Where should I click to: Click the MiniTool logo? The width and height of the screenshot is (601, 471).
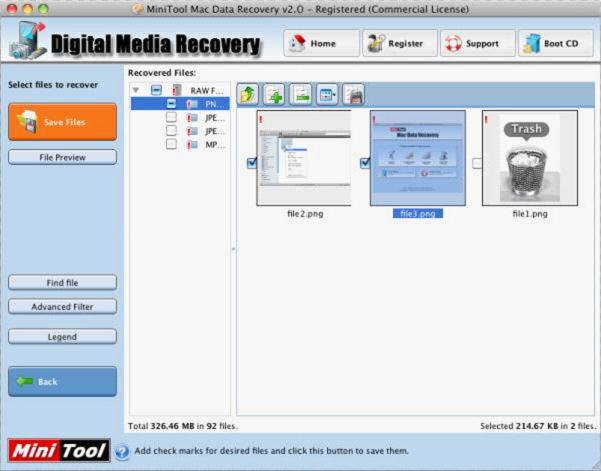point(59,450)
